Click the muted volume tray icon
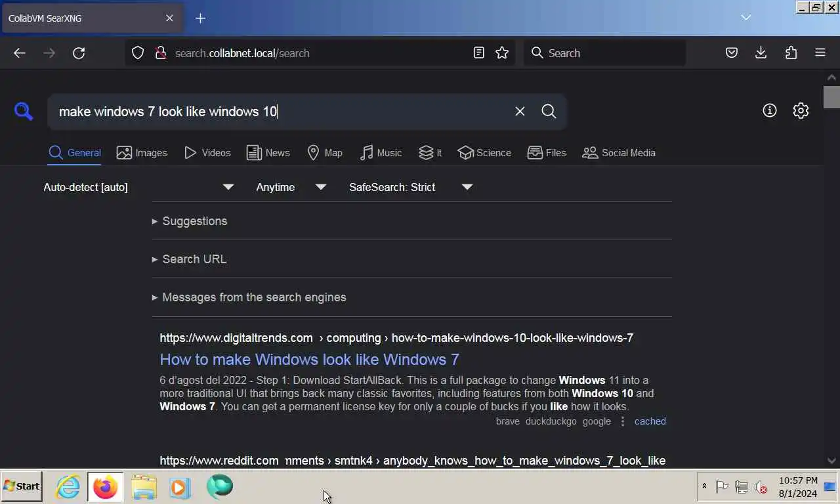Screen dimensions: 840x504 pos(761,487)
